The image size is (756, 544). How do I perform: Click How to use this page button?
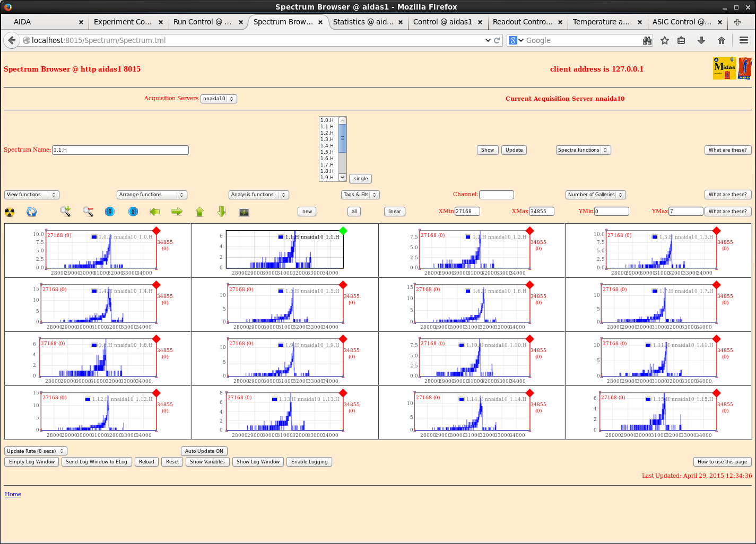pyautogui.click(x=722, y=462)
